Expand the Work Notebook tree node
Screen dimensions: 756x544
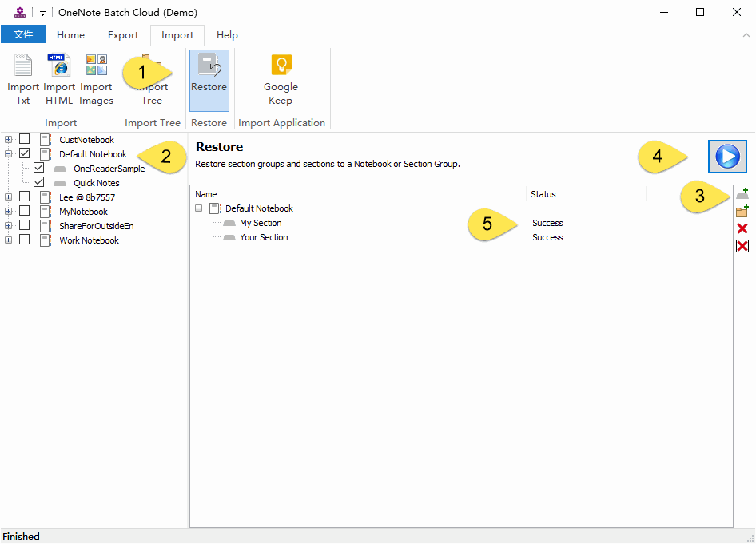pos(9,240)
